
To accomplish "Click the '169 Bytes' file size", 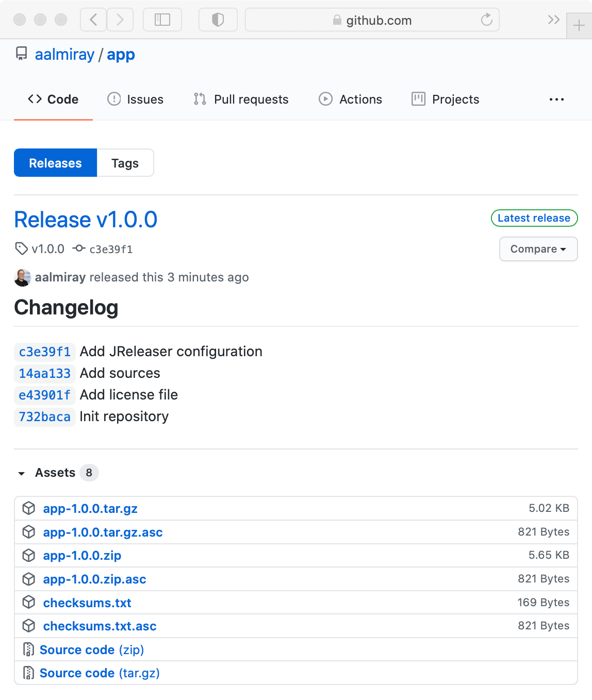I will tap(544, 602).
